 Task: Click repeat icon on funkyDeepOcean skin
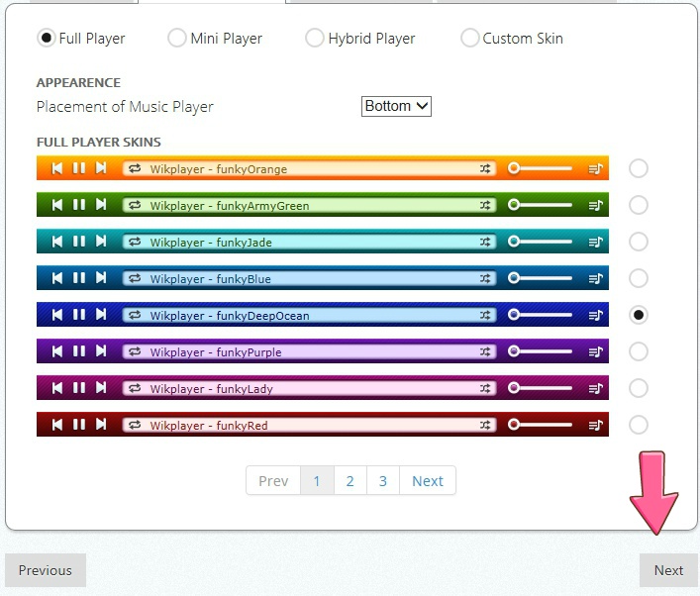[x=135, y=315]
